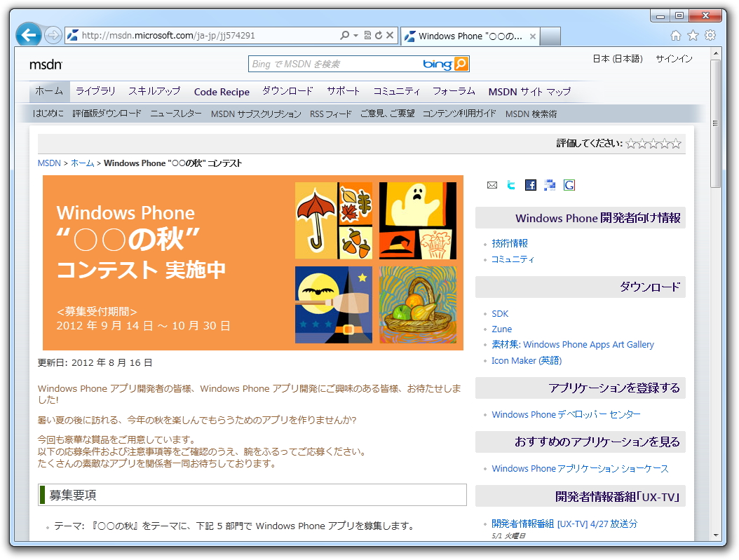Refresh the page with reload icon

(x=379, y=35)
